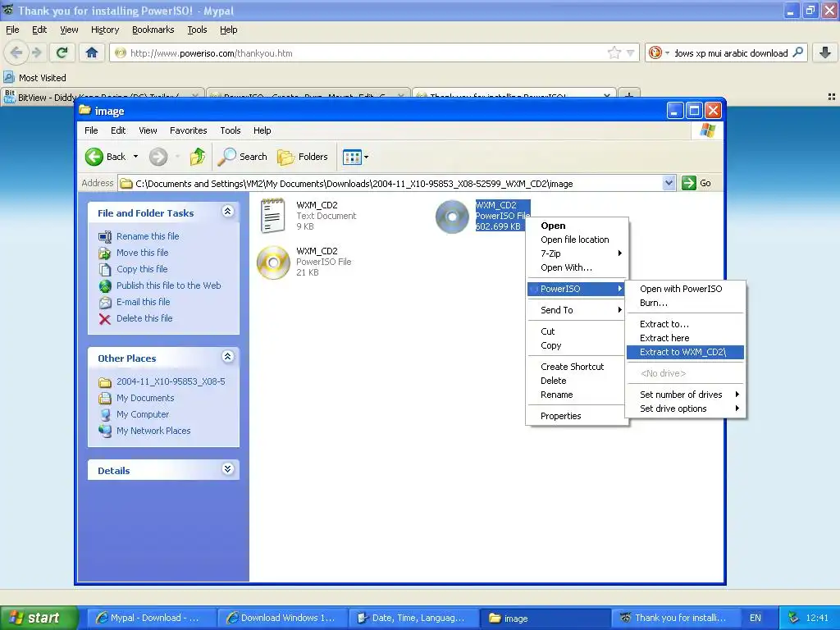Open the Most Visited bookmarks button
The image size is (840, 630).
[x=35, y=78]
